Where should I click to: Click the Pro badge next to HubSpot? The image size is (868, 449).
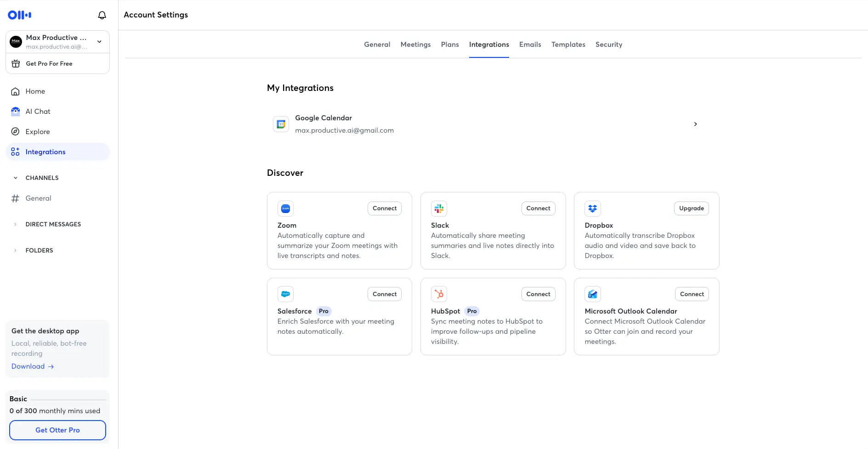(472, 311)
